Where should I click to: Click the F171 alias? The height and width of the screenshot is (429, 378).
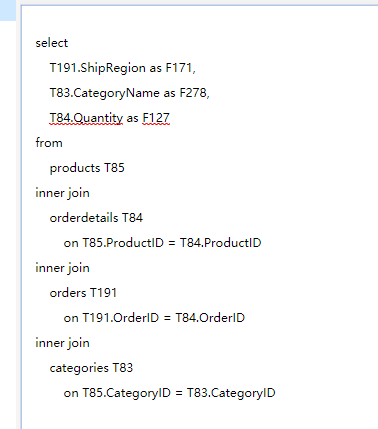tap(179, 68)
